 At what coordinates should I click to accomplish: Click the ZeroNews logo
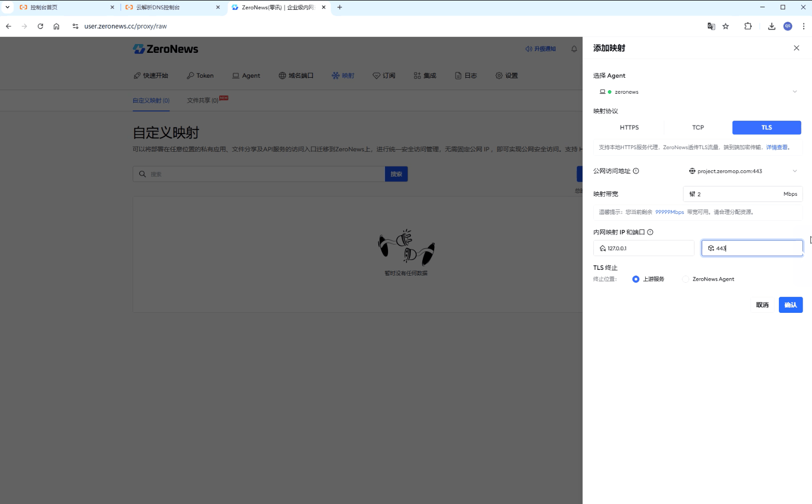[x=166, y=49]
